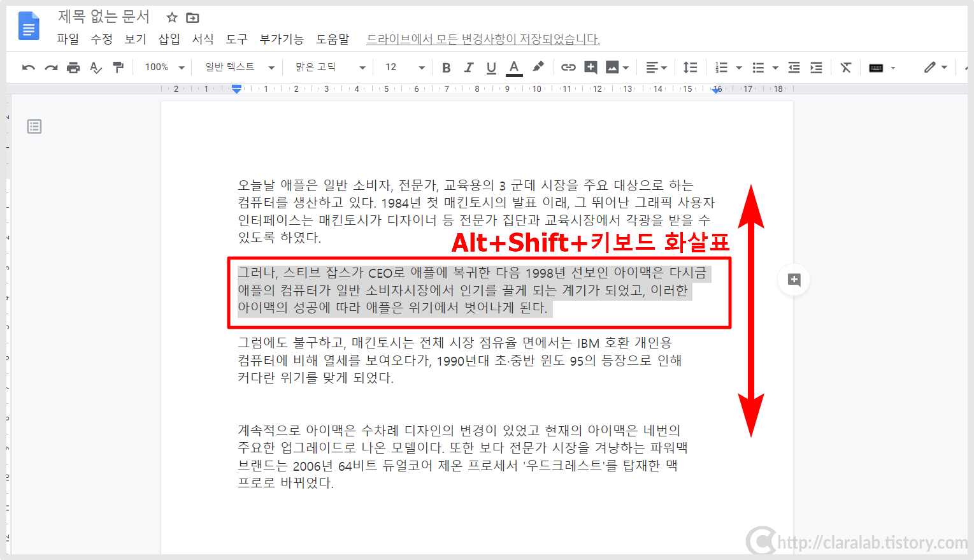
Task: Insert a link with the chain icon
Action: coord(568,68)
